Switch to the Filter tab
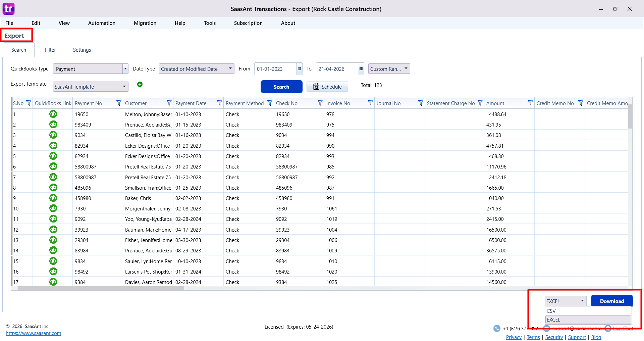 pos(50,50)
